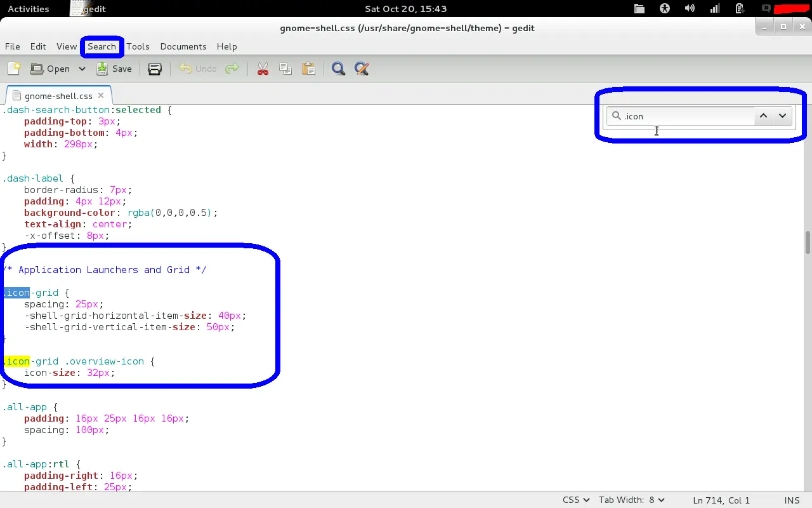This screenshot has width=812, height=508.
Task: Cut selection with scissors icon
Action: coord(263,69)
